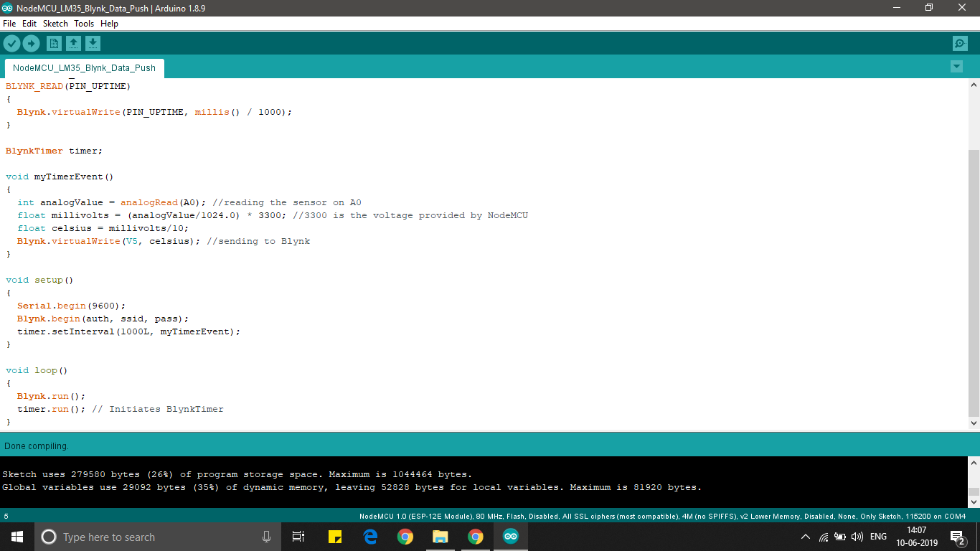This screenshot has height=551, width=980.
Task: Click the 'timer.setInterval(1000L, myTimerEvent);' line
Action: [x=129, y=331]
